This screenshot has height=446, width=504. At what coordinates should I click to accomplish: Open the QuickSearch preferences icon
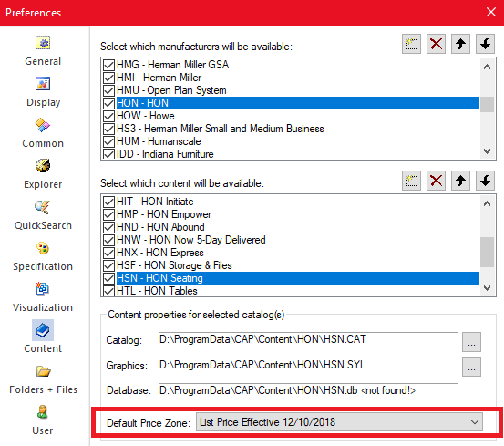(43, 207)
